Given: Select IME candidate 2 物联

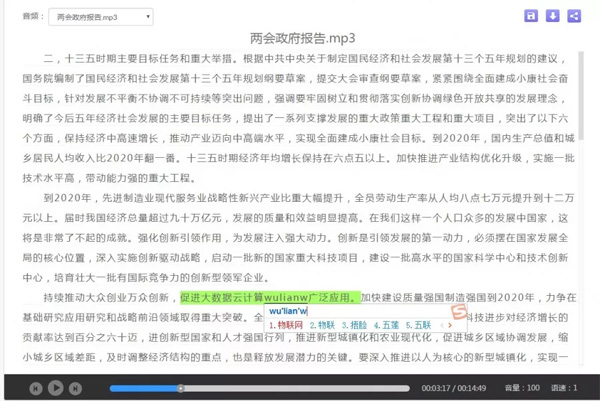Looking at the screenshot, I should (x=320, y=325).
